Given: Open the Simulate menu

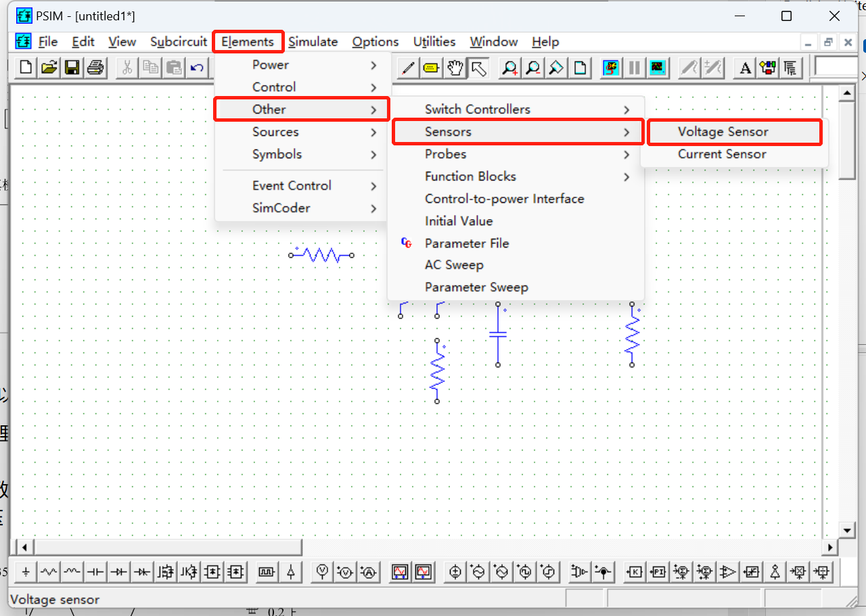Looking at the screenshot, I should 313,42.
